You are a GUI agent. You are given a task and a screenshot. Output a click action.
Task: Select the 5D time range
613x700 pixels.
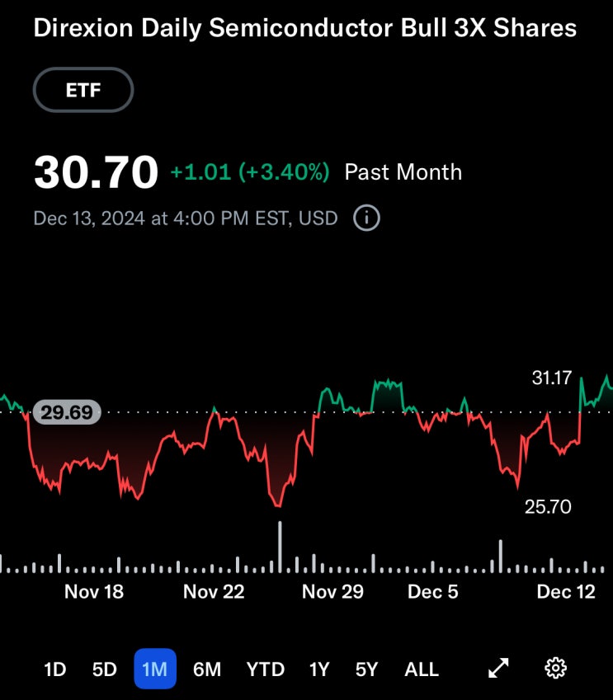pos(105,669)
